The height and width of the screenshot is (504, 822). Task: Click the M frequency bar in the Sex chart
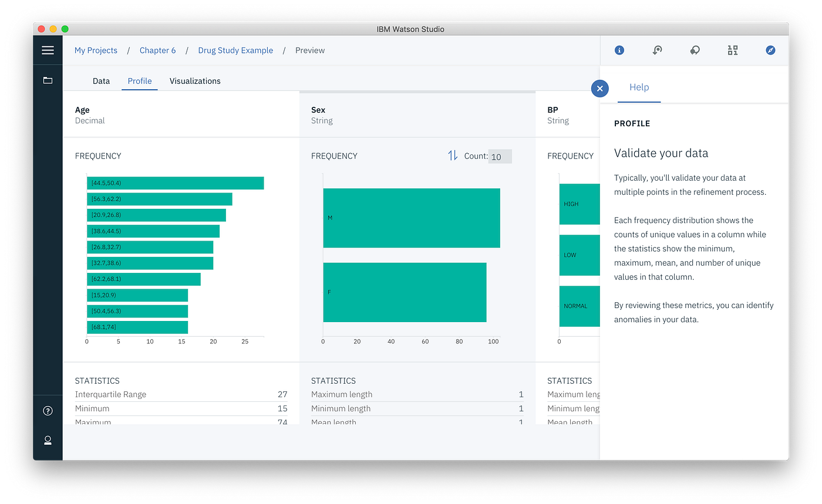[411, 218]
